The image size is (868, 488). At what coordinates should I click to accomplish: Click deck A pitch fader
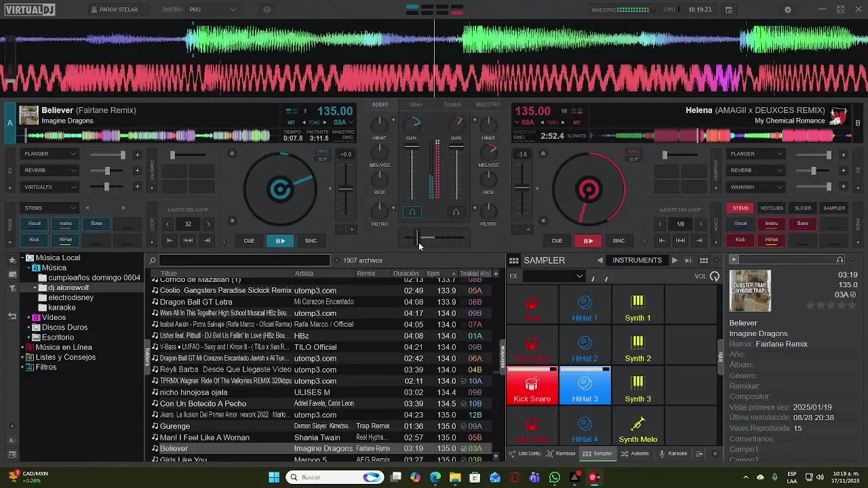346,188
